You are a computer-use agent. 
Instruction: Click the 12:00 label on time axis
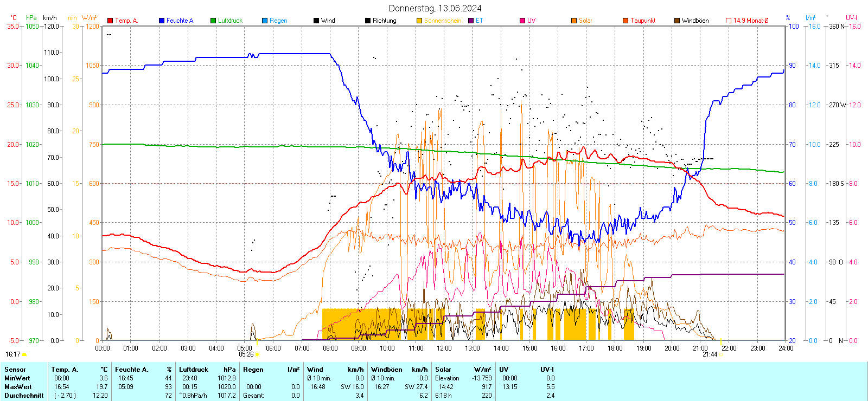[x=444, y=348]
